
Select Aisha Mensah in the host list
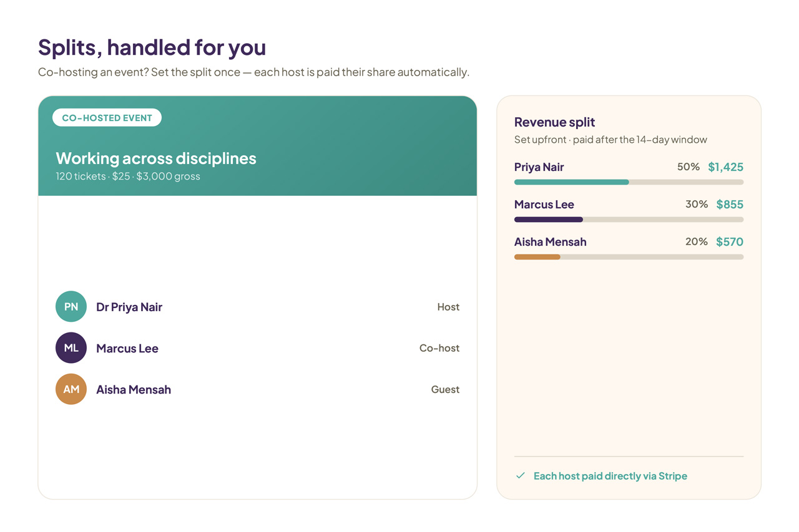134,389
